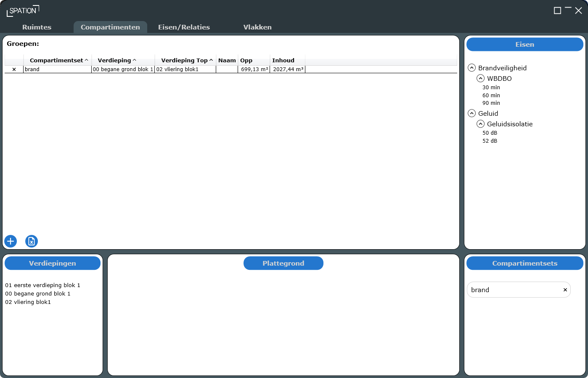Image resolution: width=588 pixels, height=378 pixels.
Task: Select the 30 min requirement
Action: click(491, 88)
